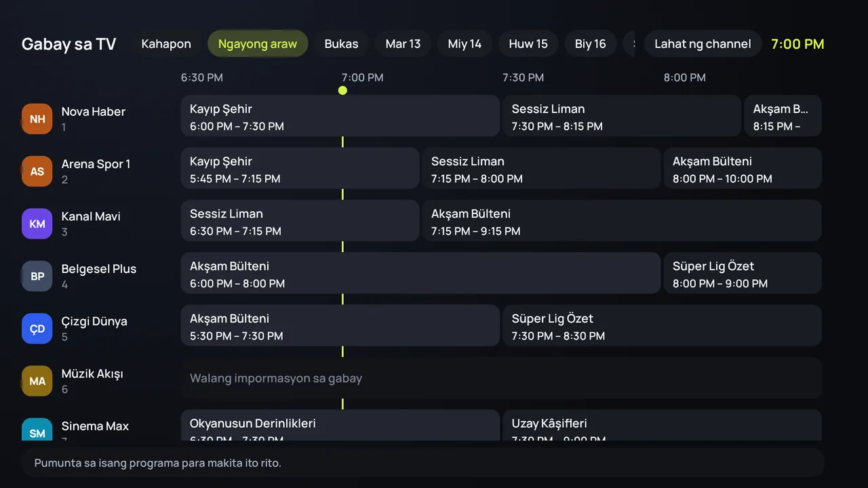Go to the Bukas day tab
Screen dimensions: 868x488
tap(341, 43)
